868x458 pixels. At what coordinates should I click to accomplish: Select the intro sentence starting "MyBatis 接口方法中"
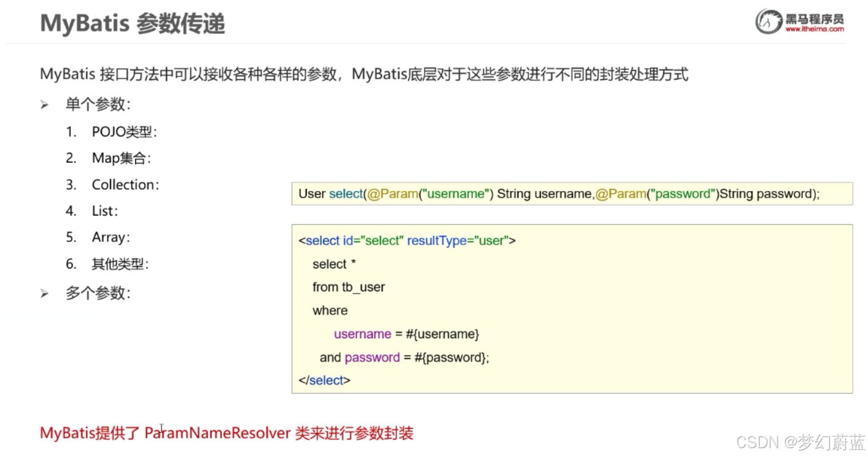[x=364, y=75]
